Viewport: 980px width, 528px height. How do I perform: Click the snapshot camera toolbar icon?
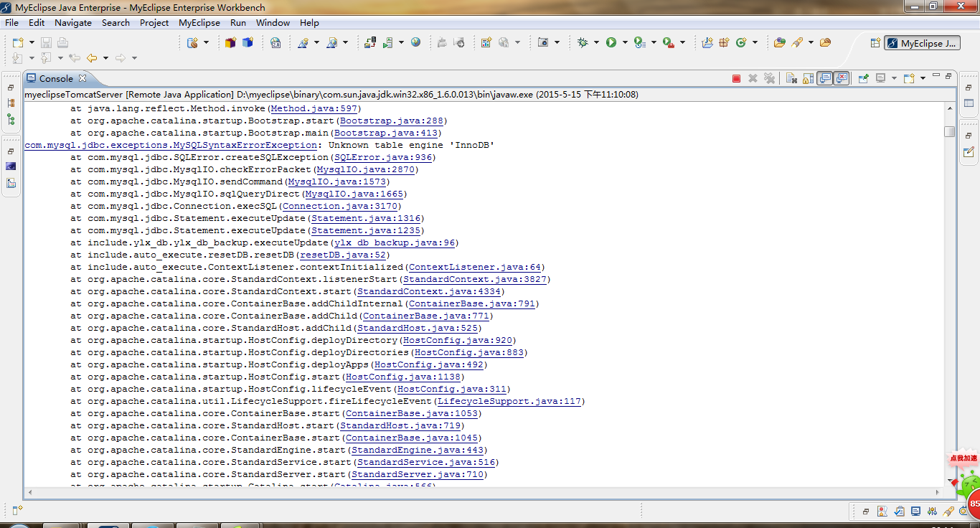point(543,42)
